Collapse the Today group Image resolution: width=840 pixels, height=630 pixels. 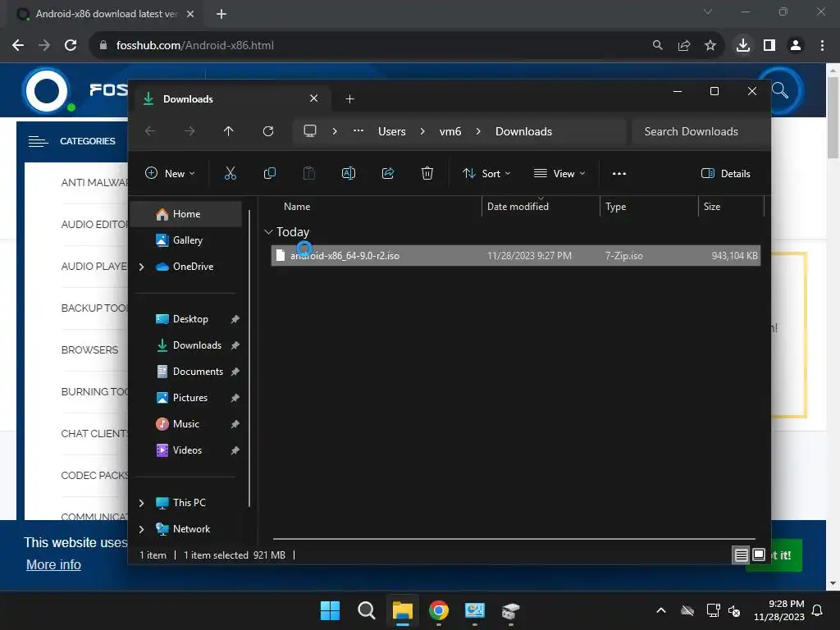click(x=268, y=232)
